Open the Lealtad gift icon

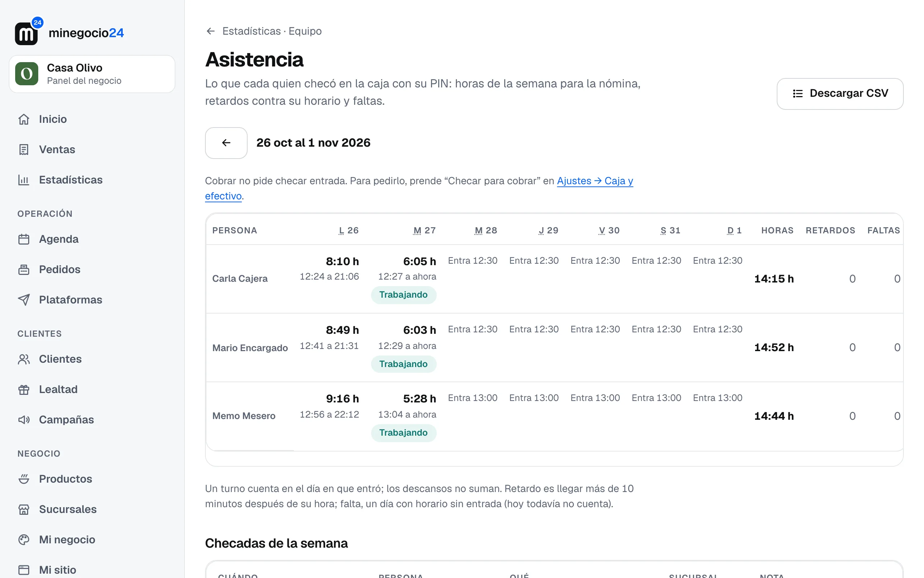coord(24,389)
